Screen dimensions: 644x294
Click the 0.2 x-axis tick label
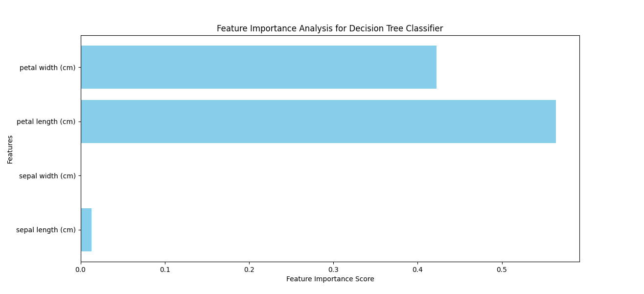coord(249,269)
